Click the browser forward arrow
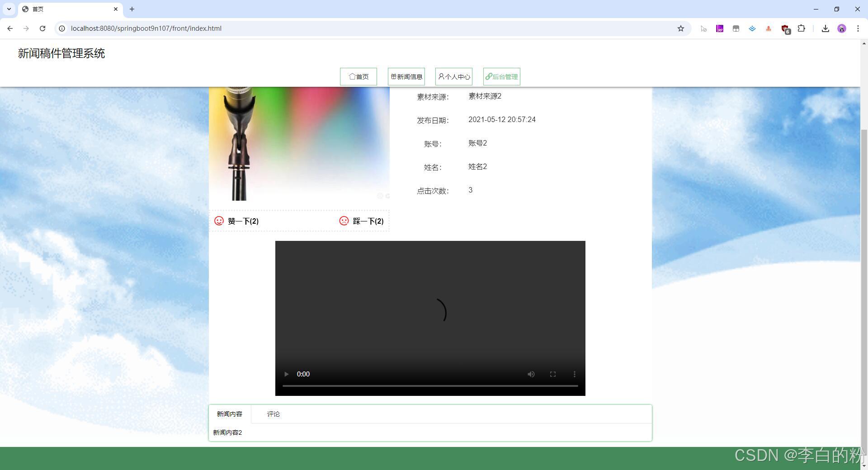Image resolution: width=868 pixels, height=470 pixels. 26,28
